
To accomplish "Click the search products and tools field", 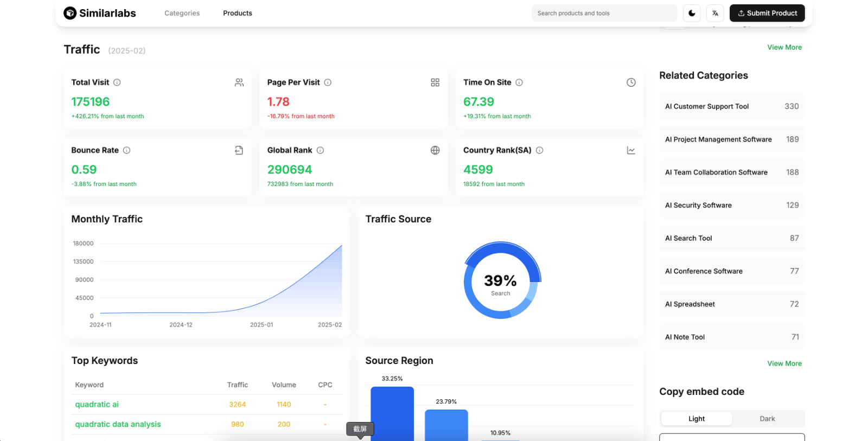I will click(603, 13).
